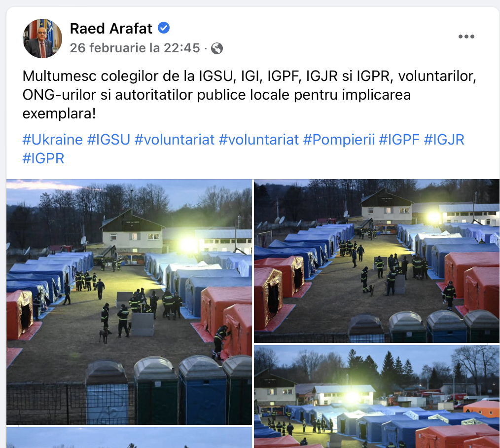Click the post text starting with Multumesc colegilor
This screenshot has width=500, height=448.
click(x=249, y=95)
